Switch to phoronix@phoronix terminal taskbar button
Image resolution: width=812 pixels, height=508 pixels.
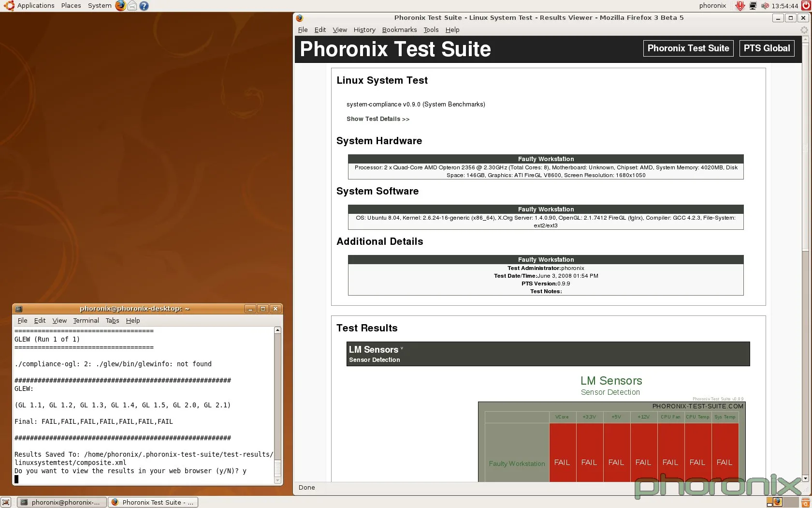[x=61, y=502]
